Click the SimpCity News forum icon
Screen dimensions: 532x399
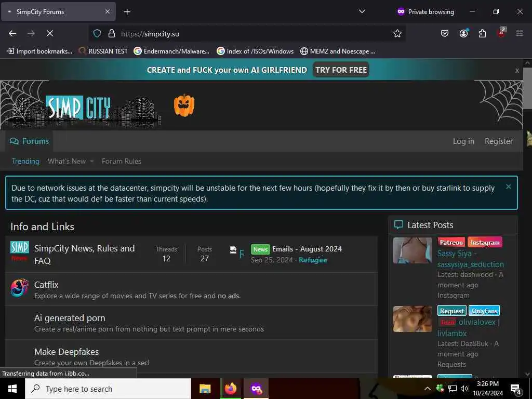19,251
